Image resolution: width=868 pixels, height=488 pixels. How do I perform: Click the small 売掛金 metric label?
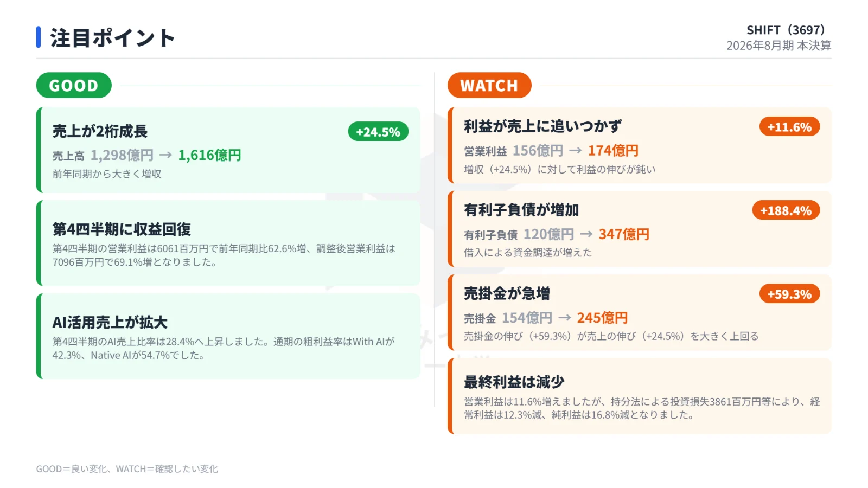480,318
